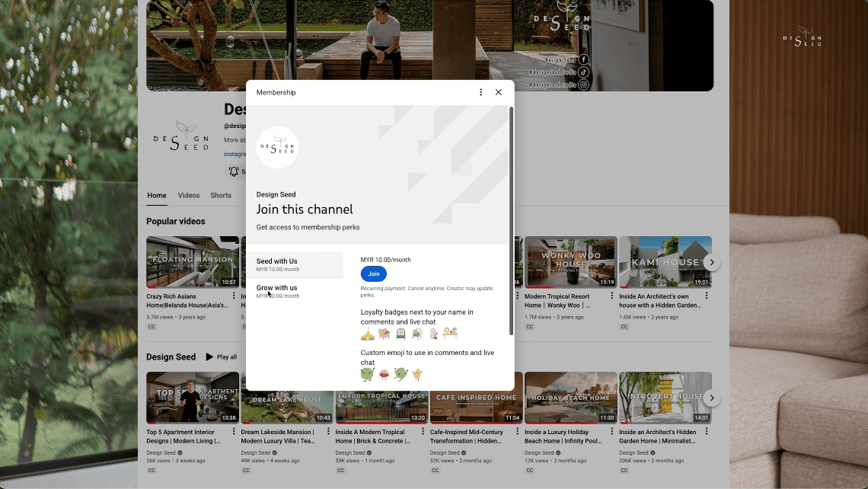Open the Dream Lake House video thumbnail
The height and width of the screenshot is (489, 868).
click(x=287, y=398)
